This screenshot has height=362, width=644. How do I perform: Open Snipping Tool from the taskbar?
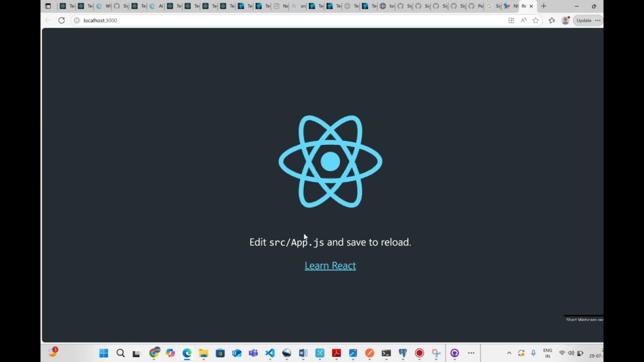[436, 353]
